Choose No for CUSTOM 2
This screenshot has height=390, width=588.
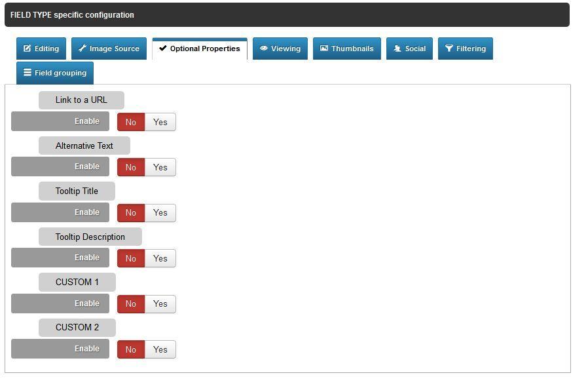click(131, 349)
